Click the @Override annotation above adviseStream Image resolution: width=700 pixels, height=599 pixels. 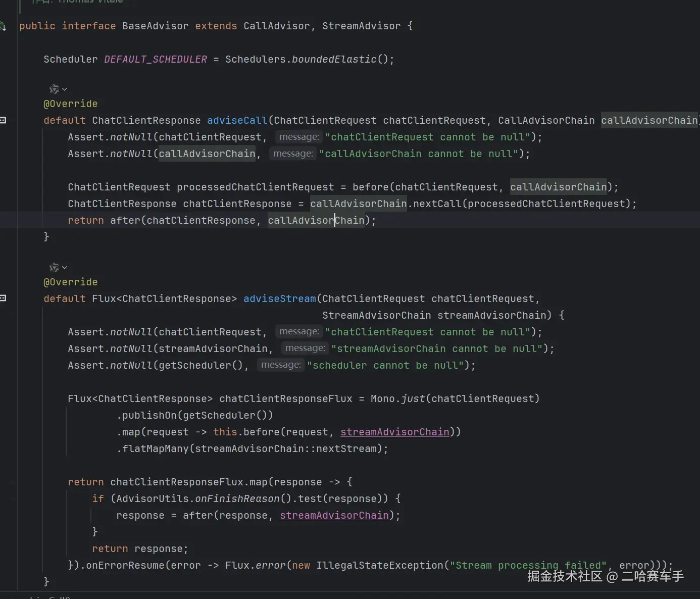coord(71,282)
